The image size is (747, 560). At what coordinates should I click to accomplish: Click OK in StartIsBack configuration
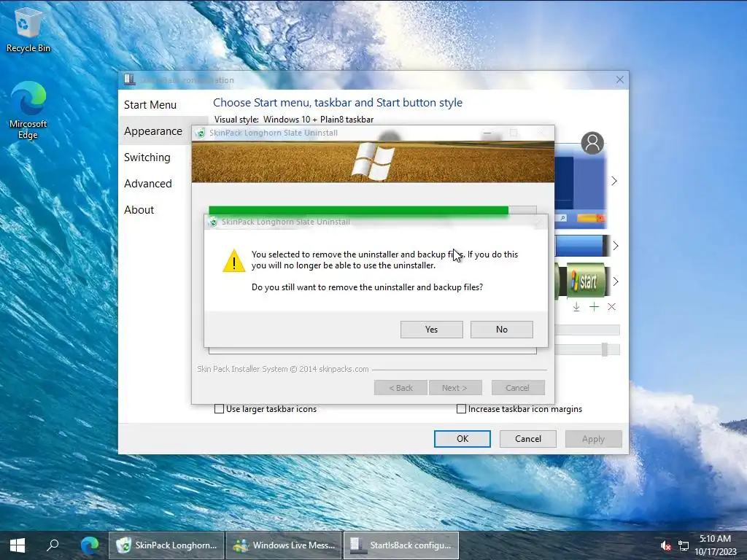pos(462,438)
